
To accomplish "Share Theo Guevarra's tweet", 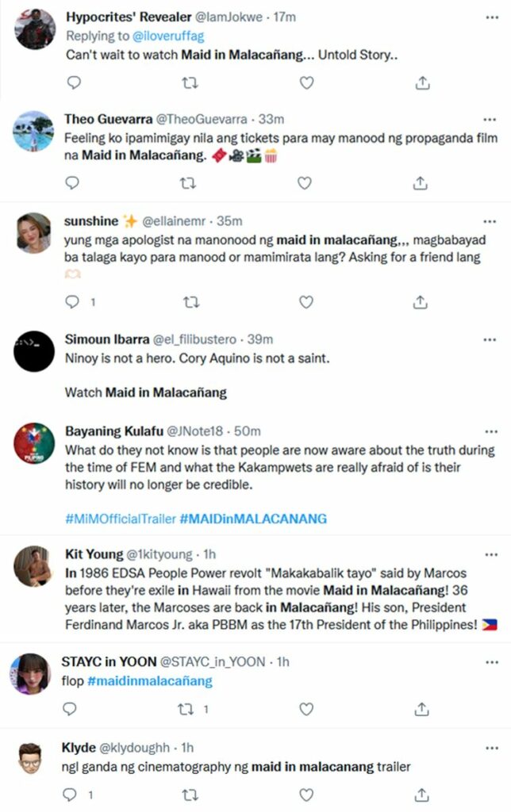I will (421, 183).
